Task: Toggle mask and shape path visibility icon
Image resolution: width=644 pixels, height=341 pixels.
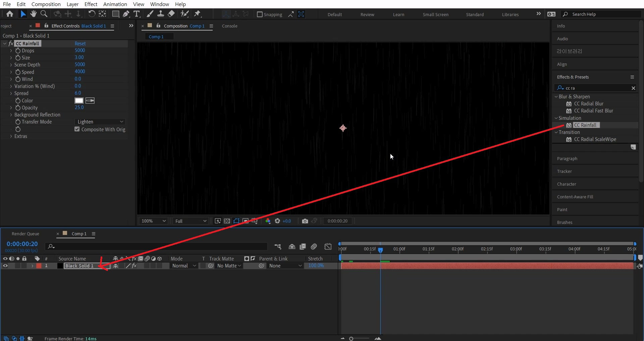Action: point(236,221)
